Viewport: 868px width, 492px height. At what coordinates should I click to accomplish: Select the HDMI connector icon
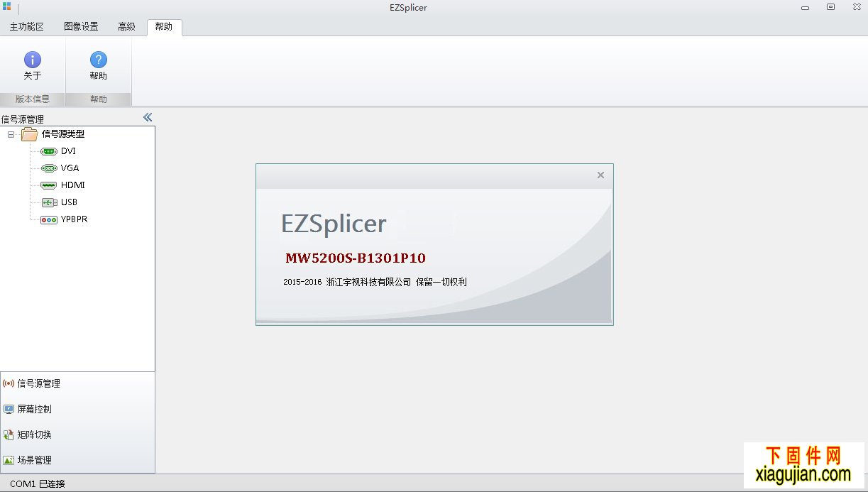point(49,185)
